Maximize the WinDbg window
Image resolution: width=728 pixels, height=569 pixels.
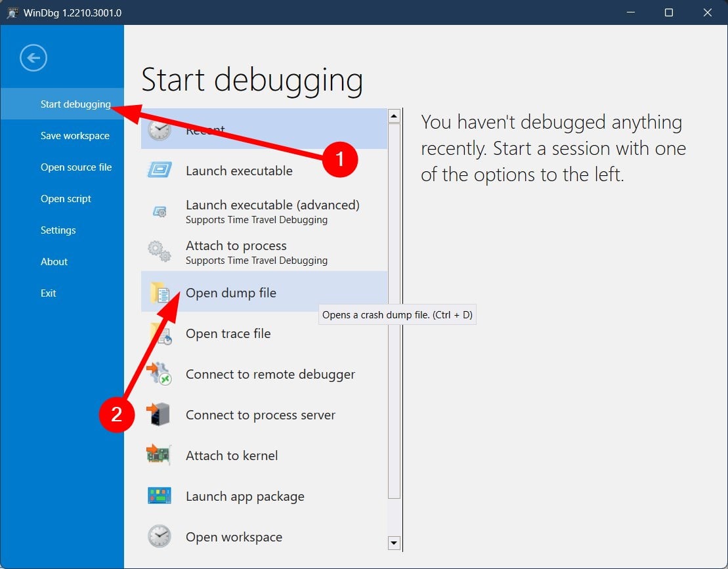point(669,12)
